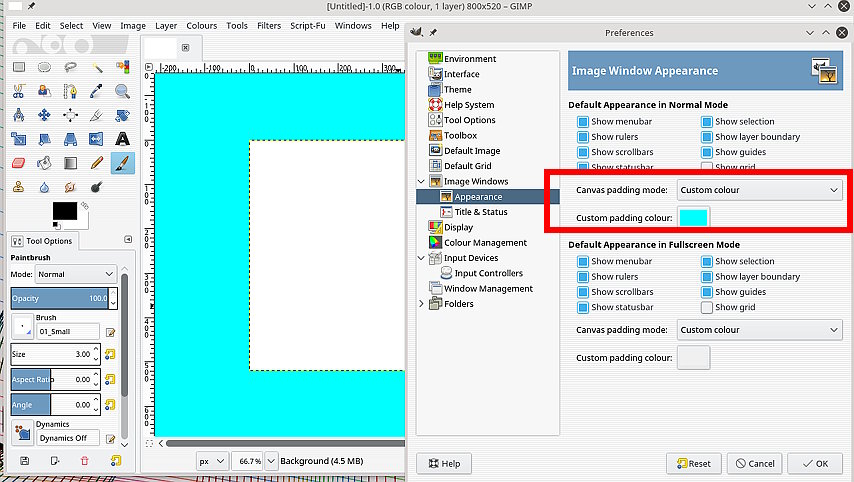Select the Smudge tool

click(70, 187)
